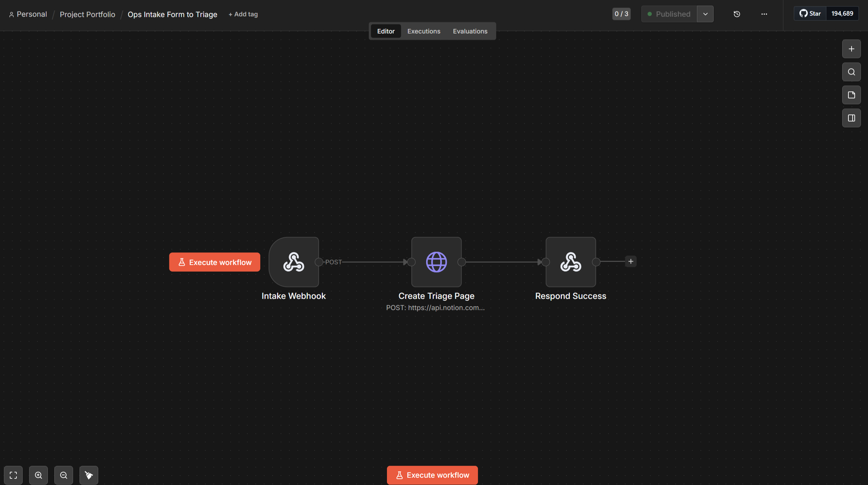The height and width of the screenshot is (485, 868).
Task: Open the Project Portfolio breadcrumb
Action: (87, 14)
